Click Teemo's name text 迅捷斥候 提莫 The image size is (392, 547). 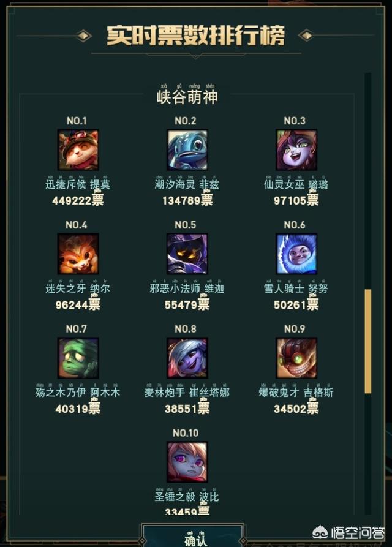tap(78, 184)
